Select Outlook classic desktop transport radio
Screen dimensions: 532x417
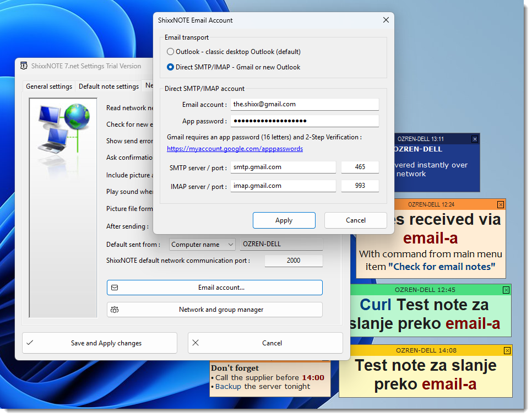tap(170, 52)
